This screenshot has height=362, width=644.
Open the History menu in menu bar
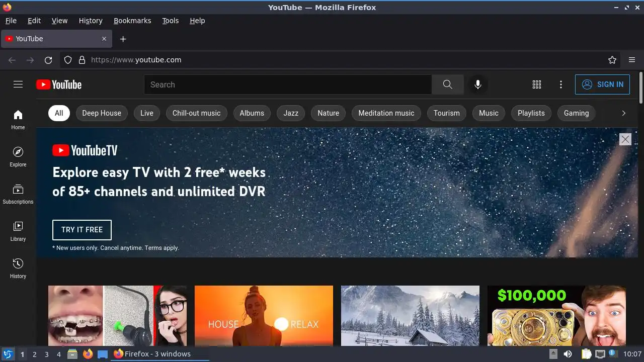tap(91, 21)
